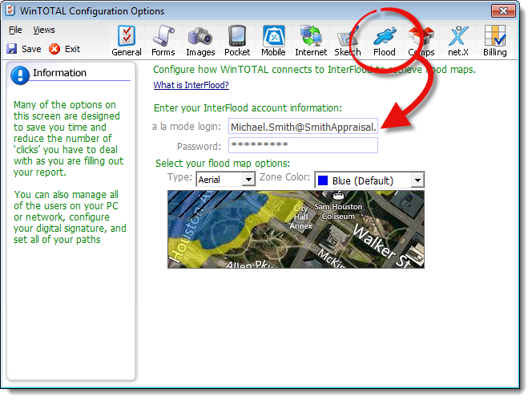Click the Information panel heading
The width and height of the screenshot is (532, 401).
point(59,73)
